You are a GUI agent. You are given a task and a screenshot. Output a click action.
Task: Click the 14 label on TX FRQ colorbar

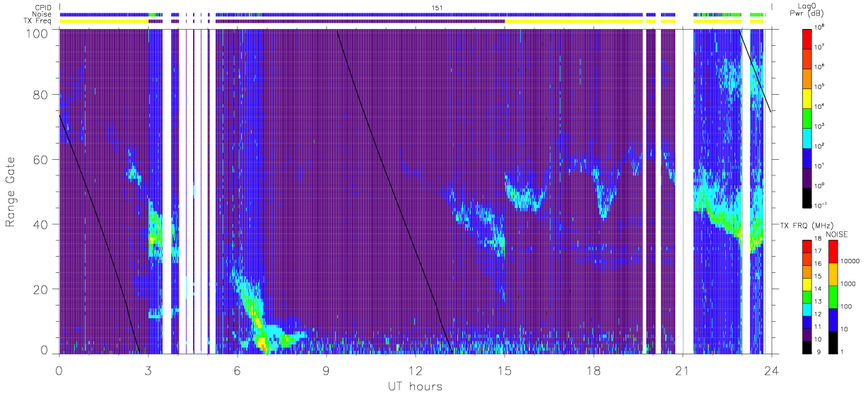pyautogui.click(x=818, y=289)
